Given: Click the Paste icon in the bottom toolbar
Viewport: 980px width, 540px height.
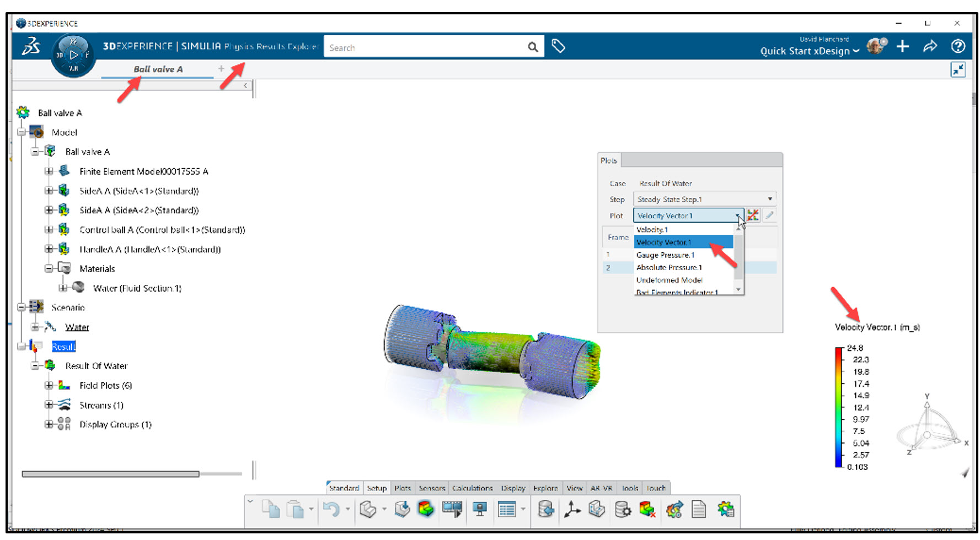Looking at the screenshot, I should tap(296, 510).
